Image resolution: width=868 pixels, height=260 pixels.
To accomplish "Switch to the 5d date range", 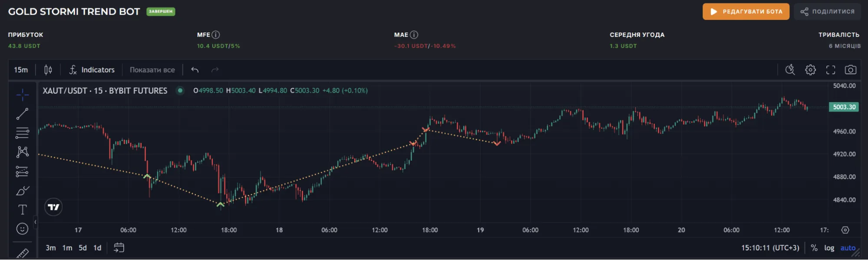I will 83,248.
